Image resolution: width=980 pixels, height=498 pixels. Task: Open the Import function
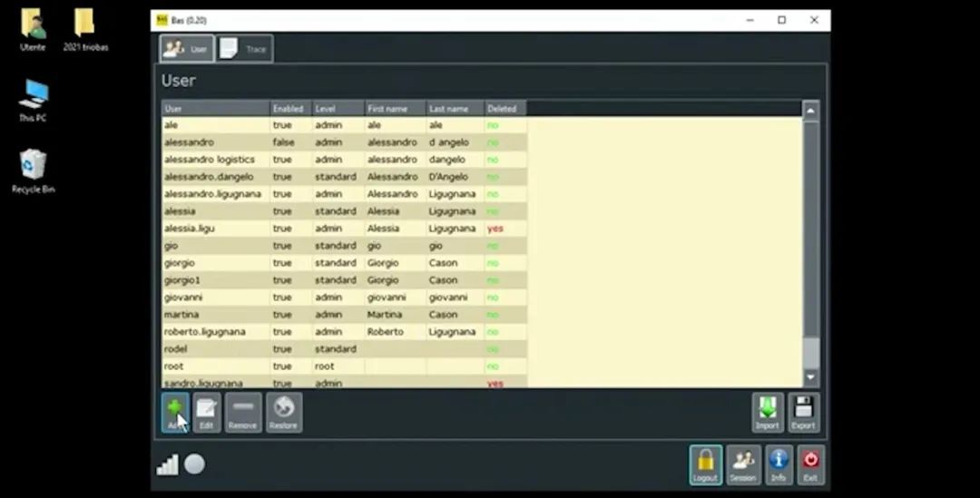click(x=767, y=412)
